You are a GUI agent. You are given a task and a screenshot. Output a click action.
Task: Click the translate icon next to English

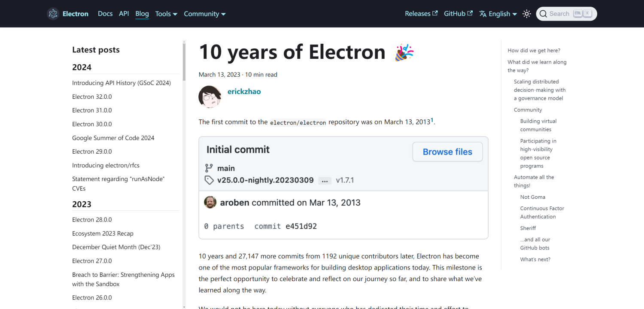point(482,13)
